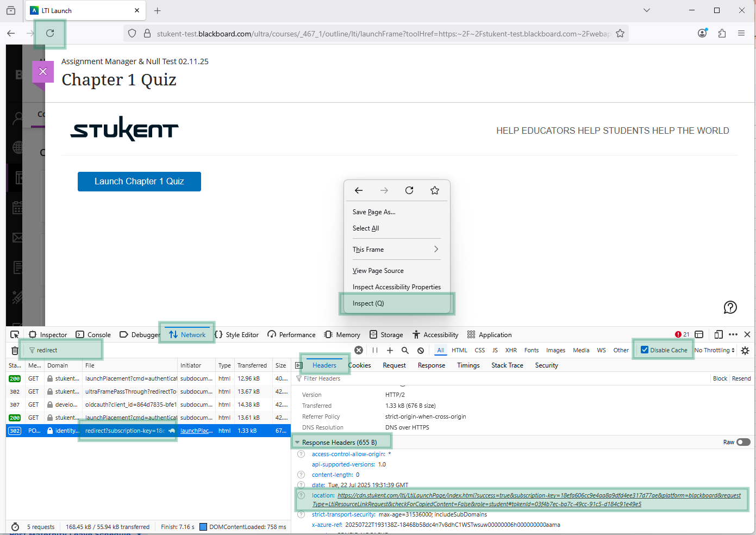The width and height of the screenshot is (756, 535).
Task: Switch to the Inspector DevTools tab
Action: [x=48, y=334]
